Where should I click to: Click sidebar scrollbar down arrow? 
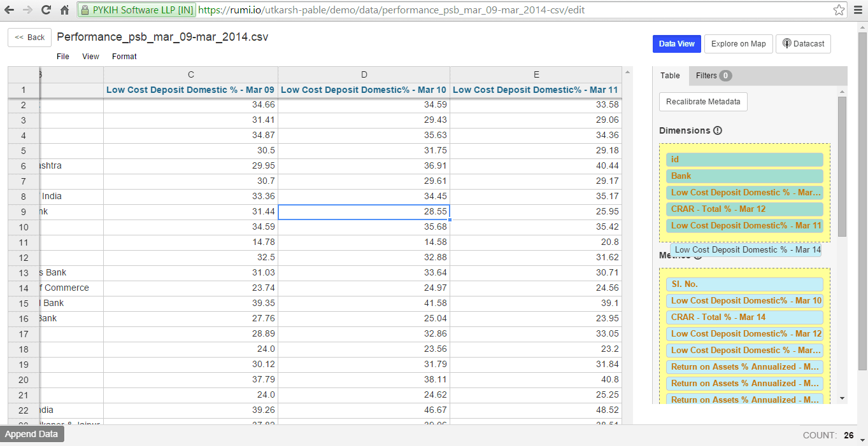point(843,398)
